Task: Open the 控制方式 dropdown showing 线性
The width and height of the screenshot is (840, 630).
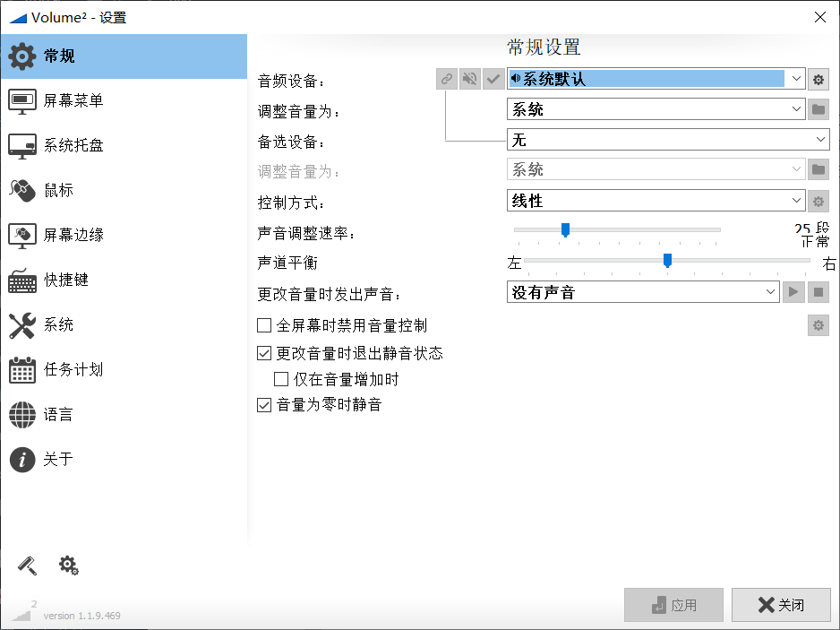Action: [656, 201]
